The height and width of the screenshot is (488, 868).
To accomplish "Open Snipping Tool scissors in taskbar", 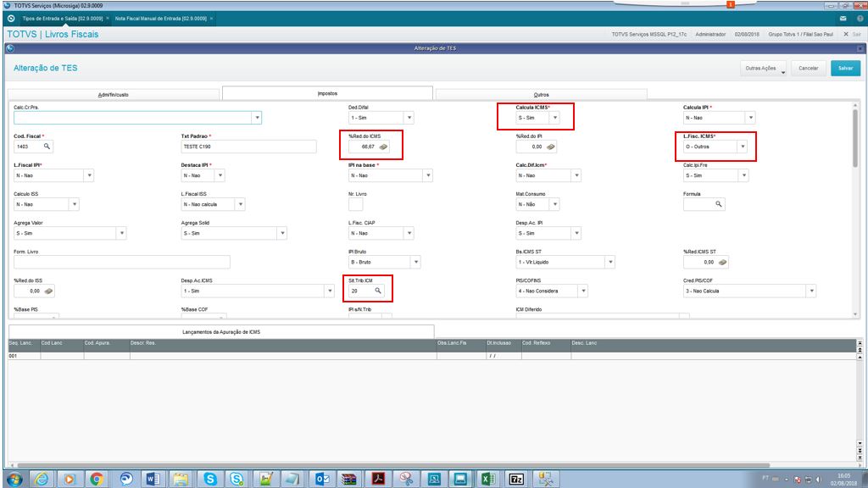I will coord(406,479).
